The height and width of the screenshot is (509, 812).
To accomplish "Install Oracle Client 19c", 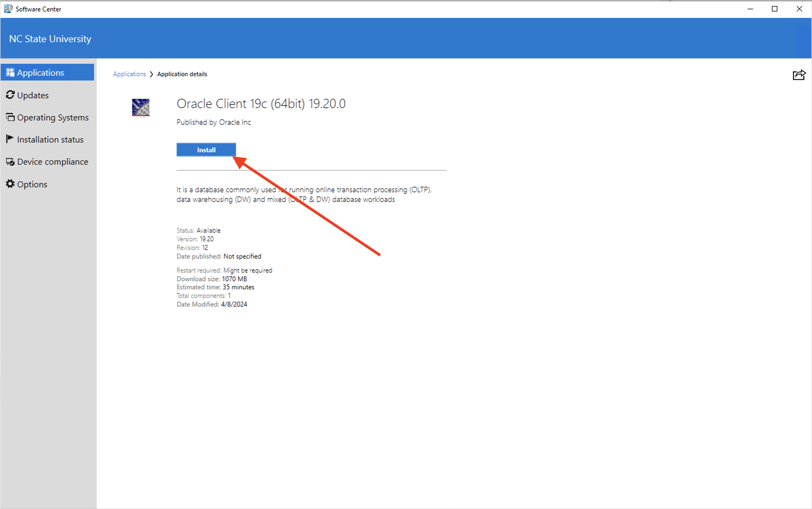I will [206, 150].
